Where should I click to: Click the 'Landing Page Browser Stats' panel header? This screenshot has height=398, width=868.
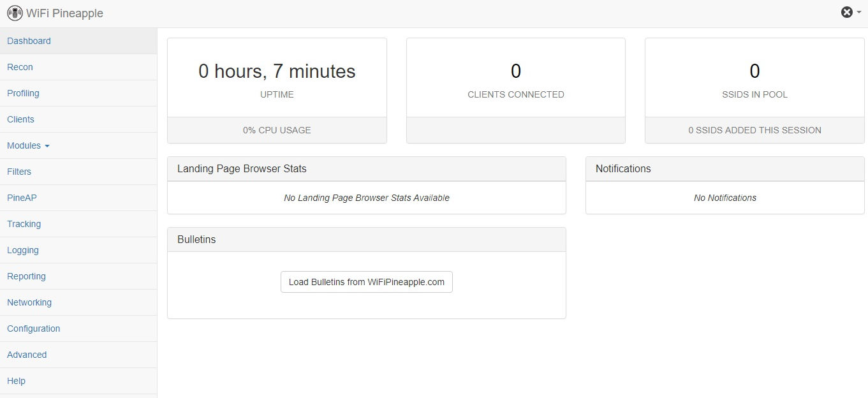click(x=367, y=169)
